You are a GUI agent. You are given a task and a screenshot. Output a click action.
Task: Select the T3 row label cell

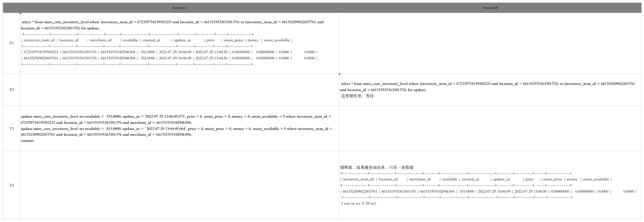[11, 129]
